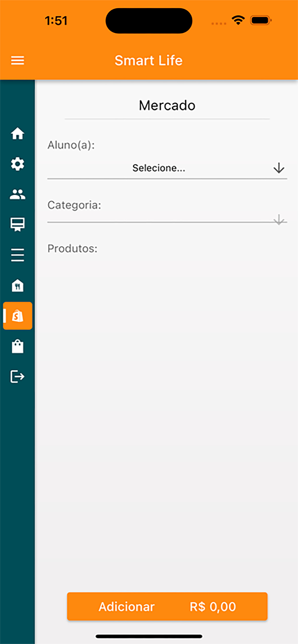Expand the Categoria dropdown arrow

click(x=279, y=219)
